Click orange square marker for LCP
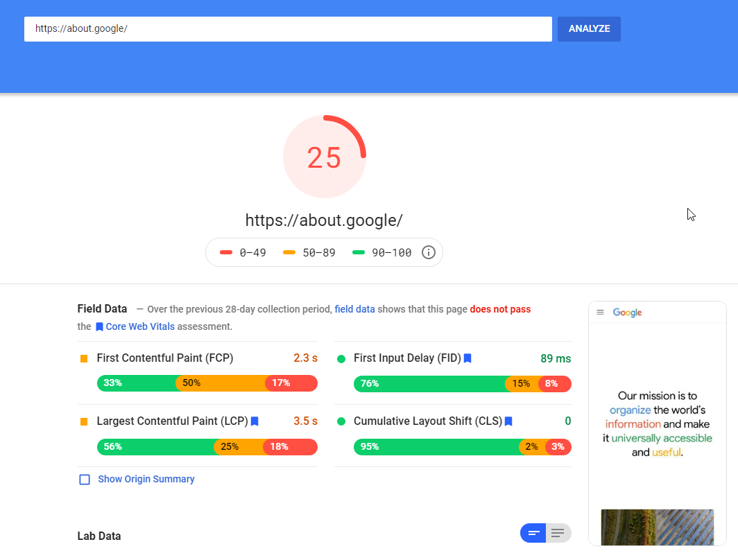This screenshot has height=560, width=738. pos(84,422)
